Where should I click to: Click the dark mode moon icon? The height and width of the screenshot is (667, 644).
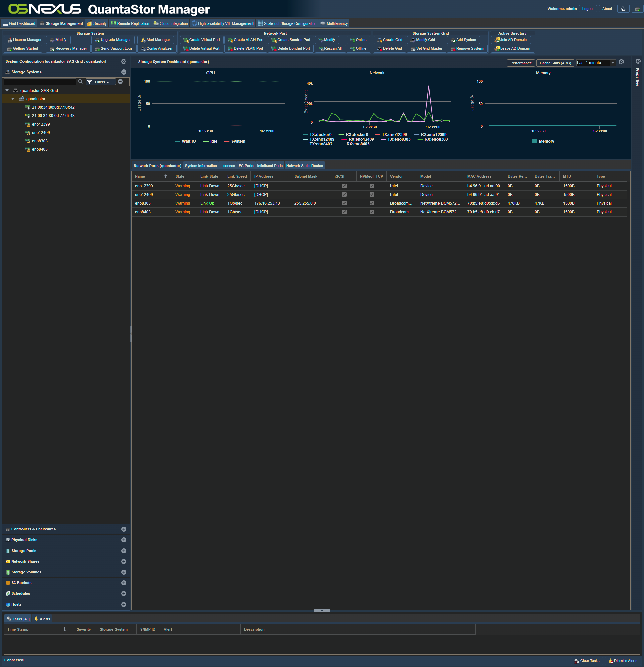[623, 9]
